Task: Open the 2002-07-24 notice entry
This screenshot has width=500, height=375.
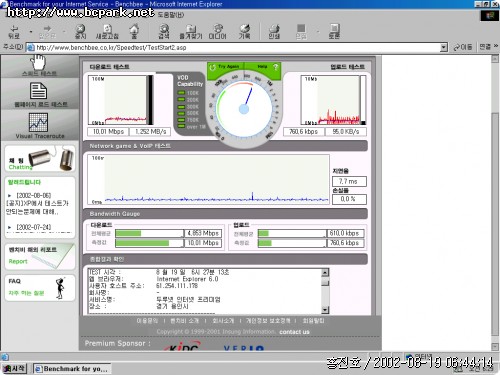Action: point(33,227)
